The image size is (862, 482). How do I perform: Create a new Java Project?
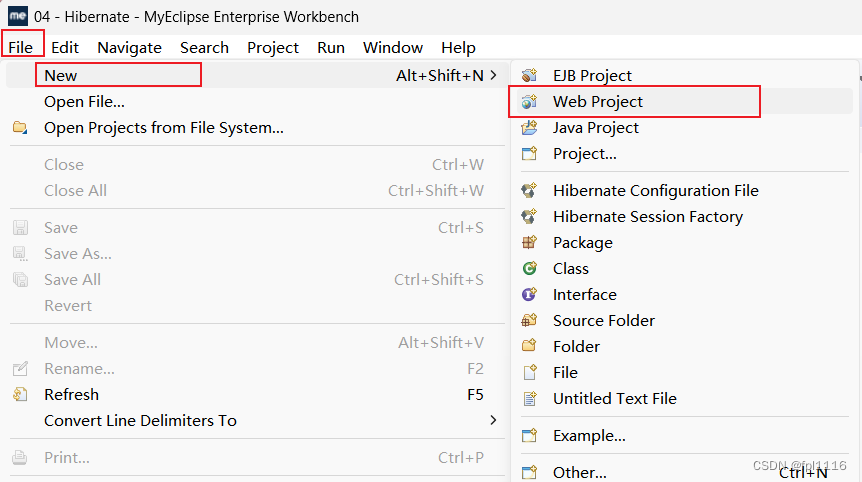683,128
